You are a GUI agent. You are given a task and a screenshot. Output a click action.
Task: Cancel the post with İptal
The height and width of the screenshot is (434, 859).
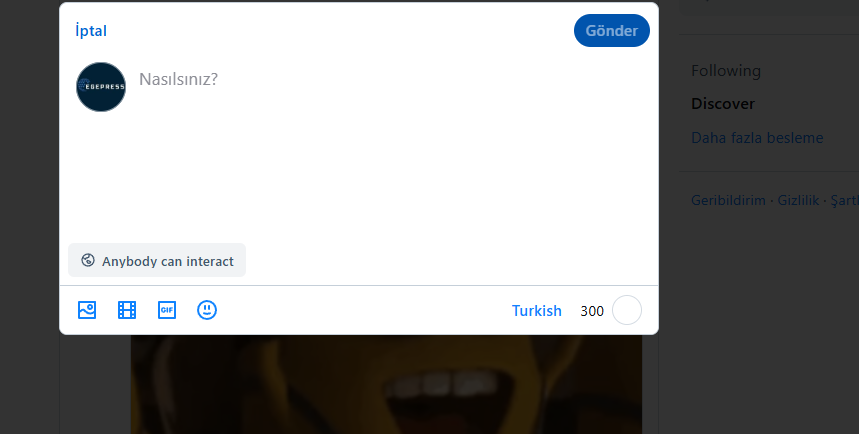click(91, 31)
